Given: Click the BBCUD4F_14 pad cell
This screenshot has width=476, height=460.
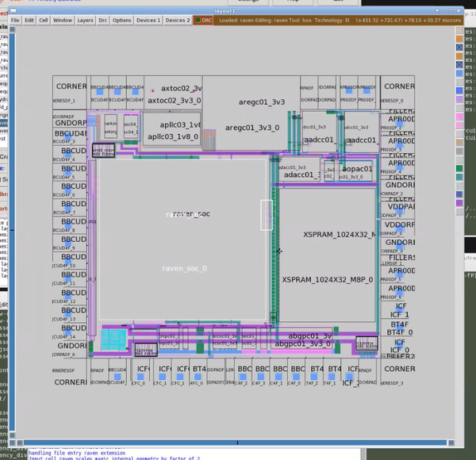Looking at the screenshot, I should tap(70, 332).
